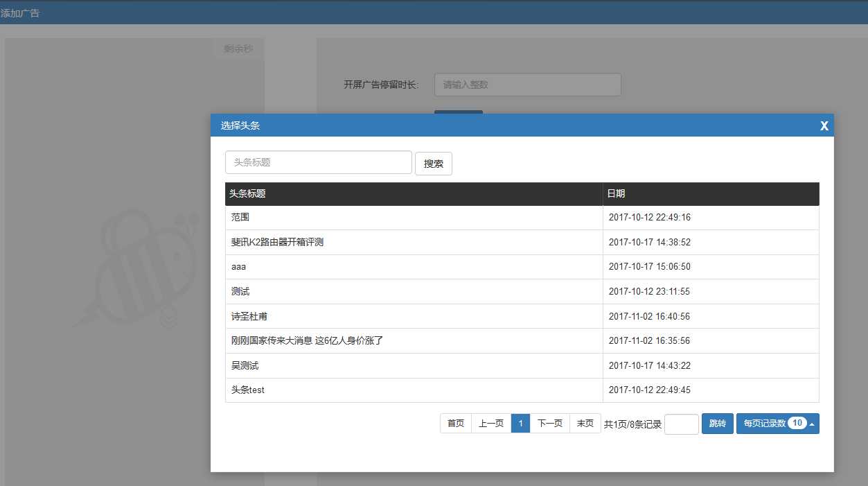The height and width of the screenshot is (486, 868).
Task: Select the aaa headline row
Action: tap(522, 267)
